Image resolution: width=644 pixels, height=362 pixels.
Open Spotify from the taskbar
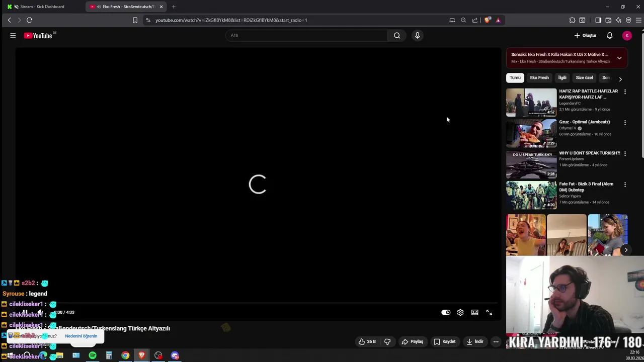(x=93, y=356)
